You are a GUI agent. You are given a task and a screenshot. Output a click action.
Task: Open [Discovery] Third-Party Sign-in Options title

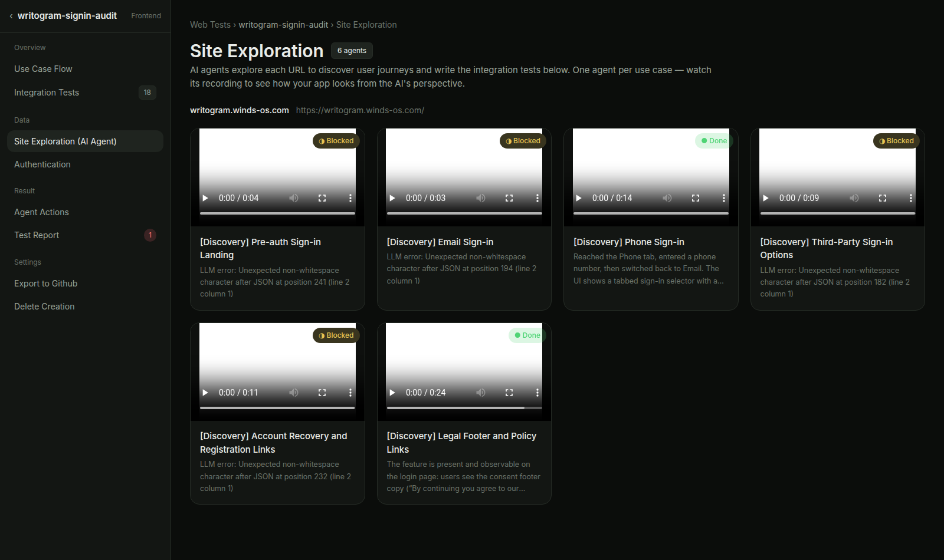point(827,249)
